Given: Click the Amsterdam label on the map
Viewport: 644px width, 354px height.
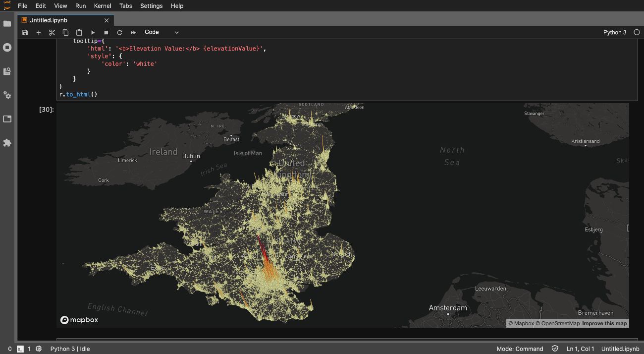Looking at the screenshot, I should click(448, 308).
